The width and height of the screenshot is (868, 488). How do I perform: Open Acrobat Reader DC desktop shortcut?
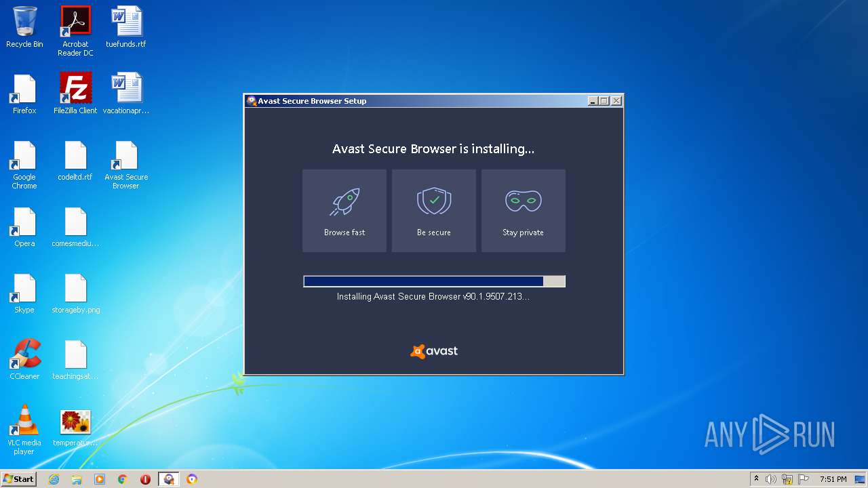[x=75, y=31]
